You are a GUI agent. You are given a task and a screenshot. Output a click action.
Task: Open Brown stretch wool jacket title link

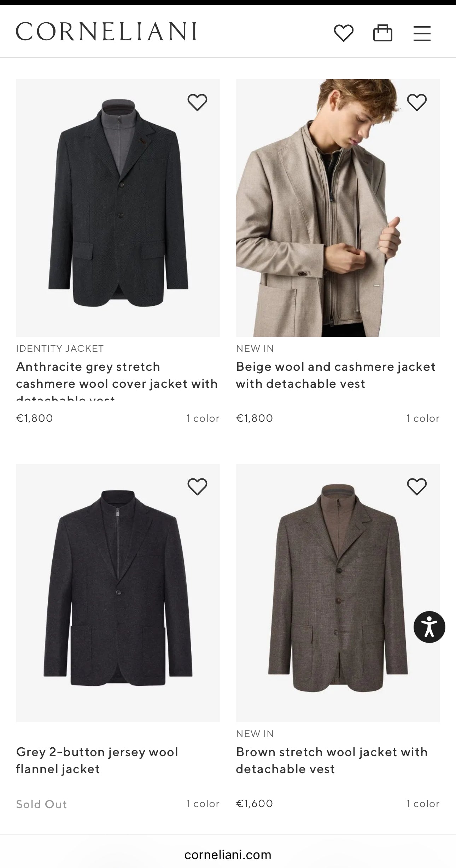(332, 760)
